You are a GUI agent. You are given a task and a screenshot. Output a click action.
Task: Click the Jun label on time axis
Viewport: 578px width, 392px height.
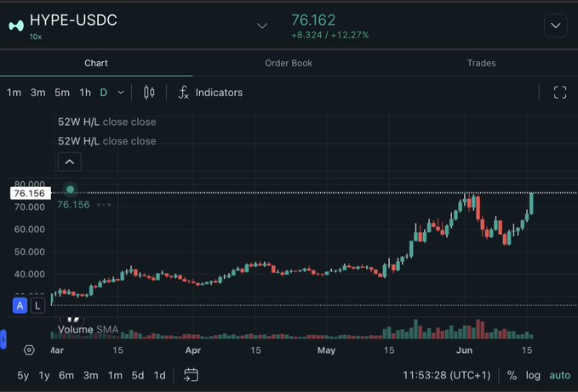point(465,350)
